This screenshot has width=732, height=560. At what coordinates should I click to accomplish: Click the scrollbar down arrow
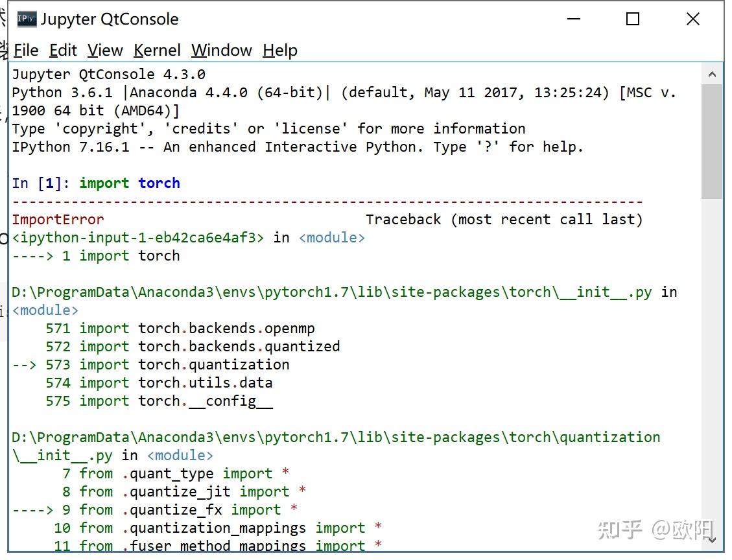(712, 540)
